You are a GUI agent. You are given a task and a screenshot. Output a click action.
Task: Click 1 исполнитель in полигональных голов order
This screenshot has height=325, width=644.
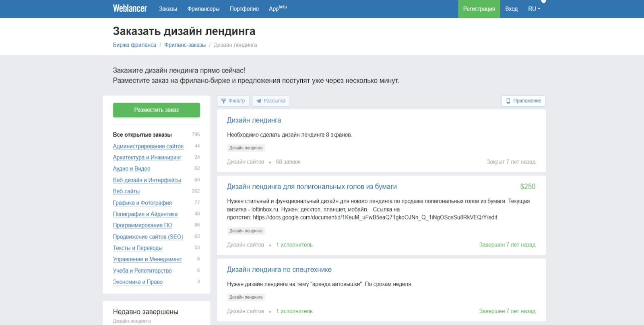pyautogui.click(x=294, y=245)
